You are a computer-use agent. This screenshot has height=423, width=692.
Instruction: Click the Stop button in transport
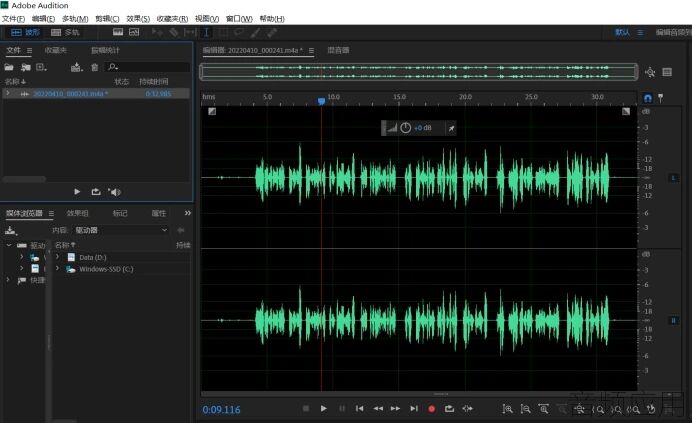coord(306,408)
